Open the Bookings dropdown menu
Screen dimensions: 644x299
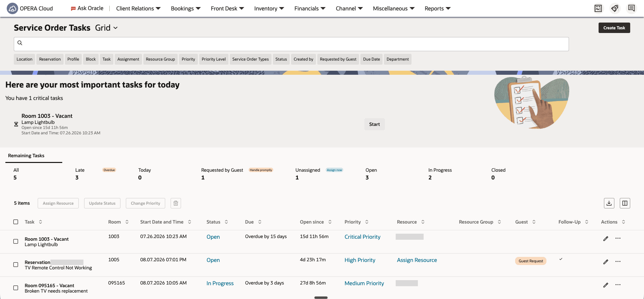[x=186, y=8]
